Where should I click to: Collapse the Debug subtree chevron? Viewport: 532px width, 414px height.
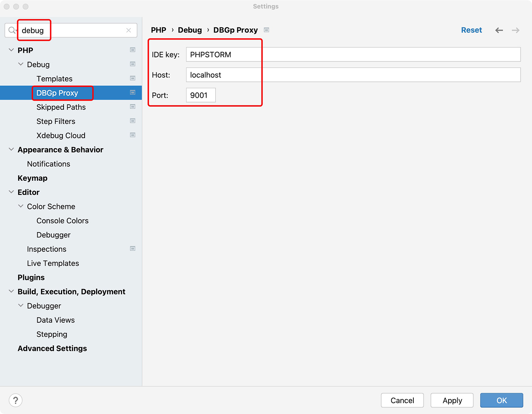click(21, 64)
